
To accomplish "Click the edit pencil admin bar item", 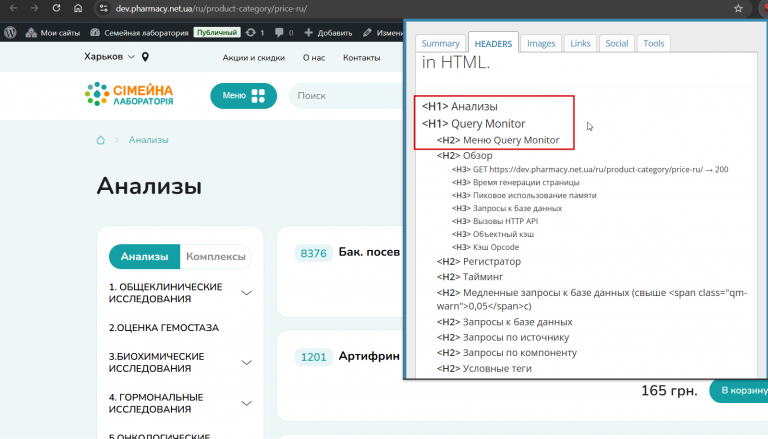I will point(383,33).
